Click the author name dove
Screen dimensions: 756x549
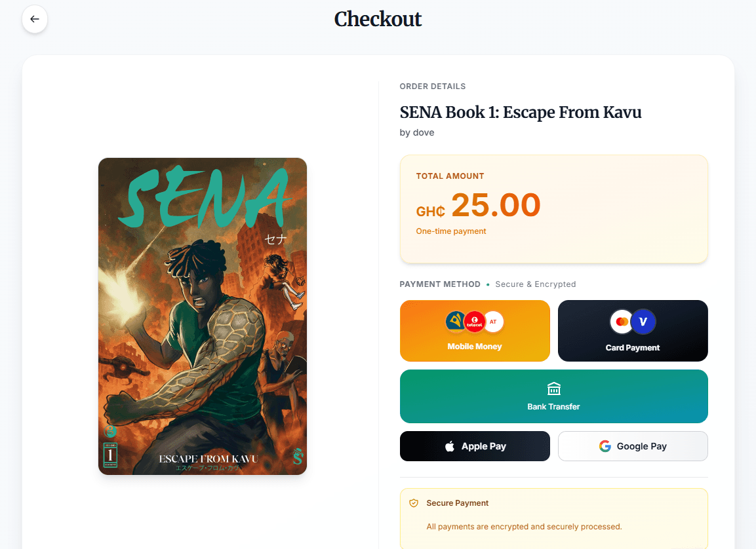(x=424, y=132)
